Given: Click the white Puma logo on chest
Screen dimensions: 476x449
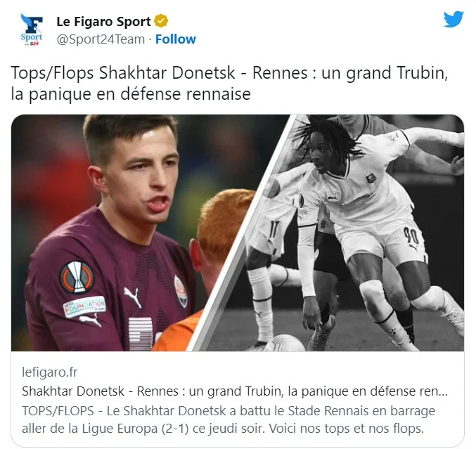Looking at the screenshot, I should point(133,297).
